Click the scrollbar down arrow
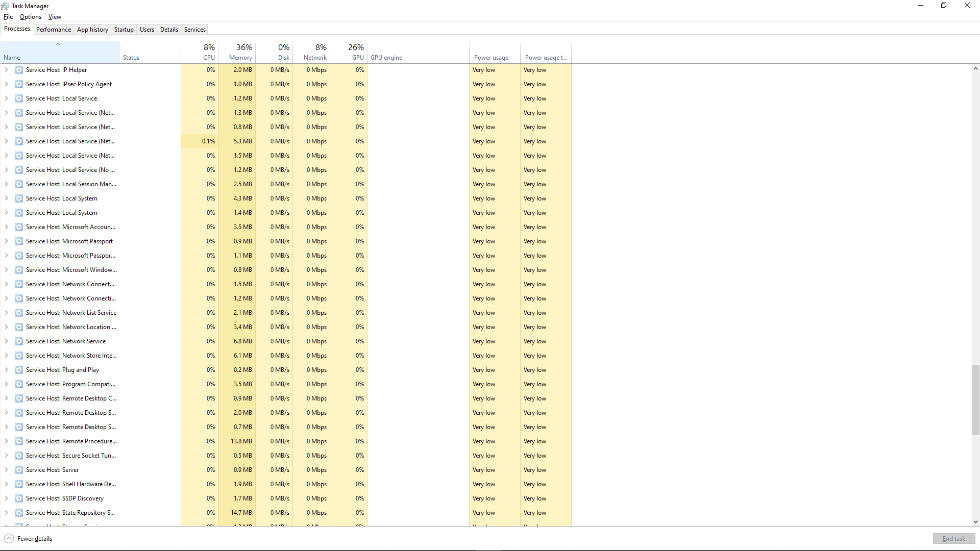980x551 pixels. point(975,522)
